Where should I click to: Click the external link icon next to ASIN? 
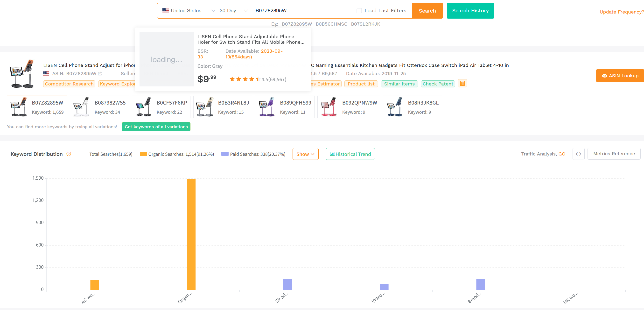pos(100,73)
